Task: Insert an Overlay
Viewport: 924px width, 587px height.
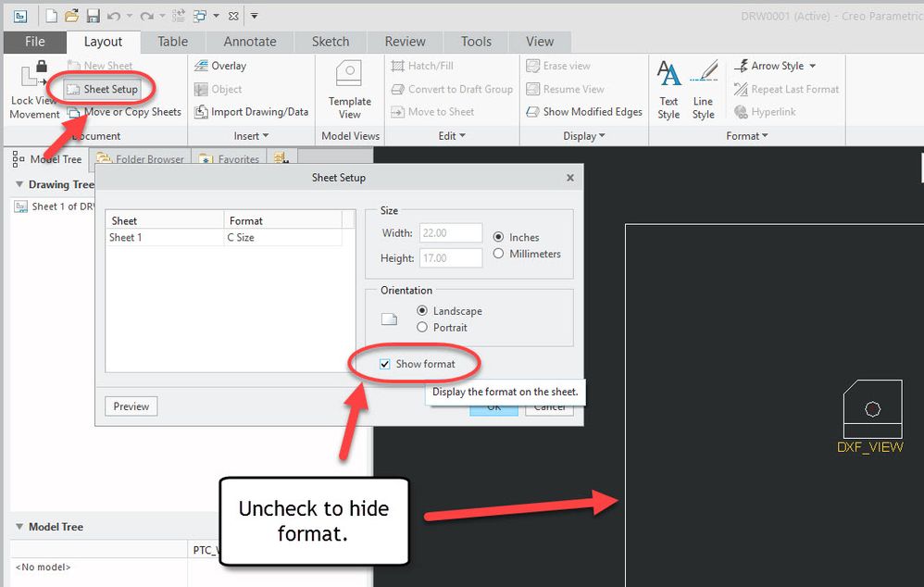Action: pos(220,66)
